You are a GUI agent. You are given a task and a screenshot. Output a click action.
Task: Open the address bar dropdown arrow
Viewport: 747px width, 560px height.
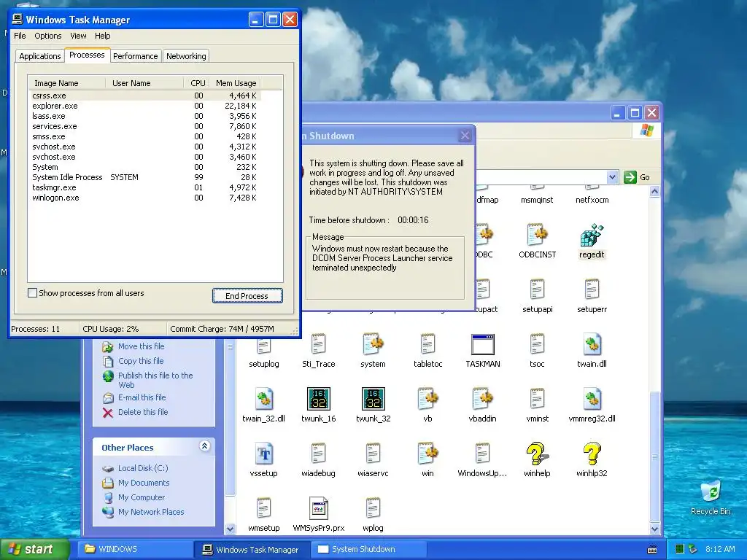coord(612,177)
